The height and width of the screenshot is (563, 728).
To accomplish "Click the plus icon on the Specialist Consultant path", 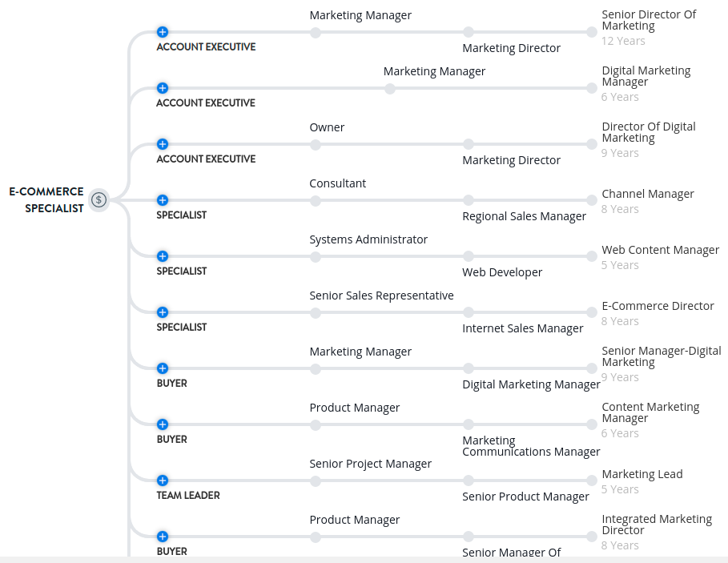I will [x=163, y=200].
